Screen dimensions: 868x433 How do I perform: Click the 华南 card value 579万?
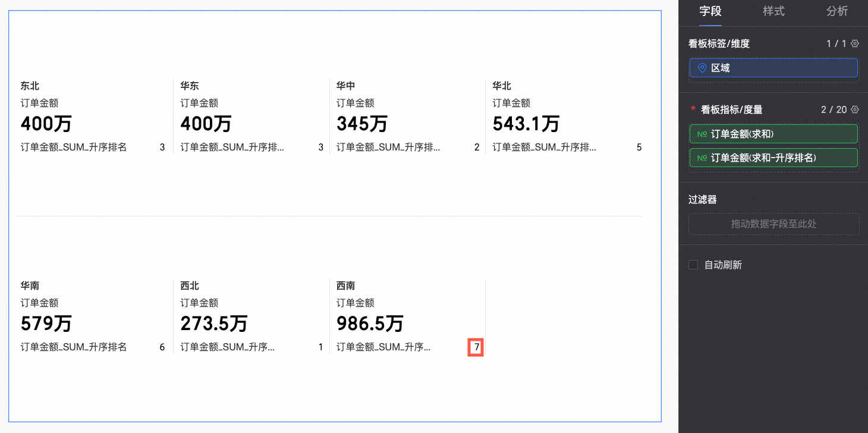[46, 324]
